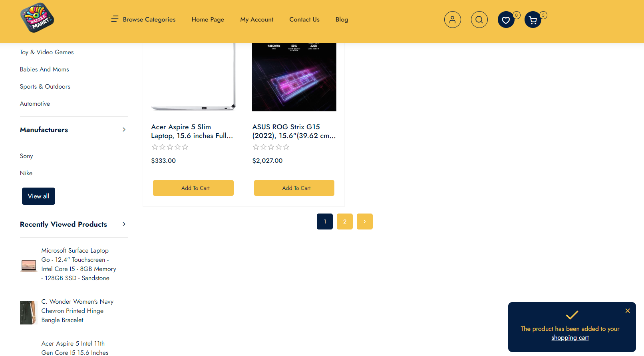The image size is (644, 356).
Task: Open the user account icon
Action: pyautogui.click(x=452, y=20)
